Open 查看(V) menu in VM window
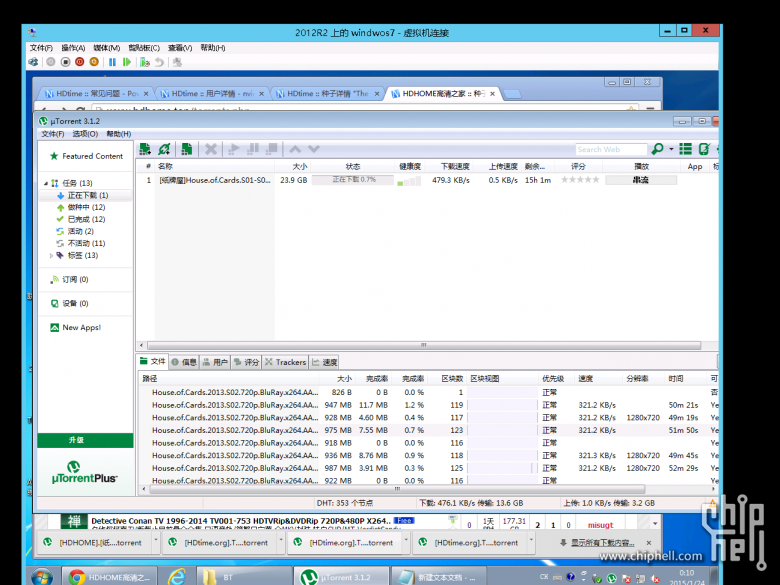 [180, 48]
